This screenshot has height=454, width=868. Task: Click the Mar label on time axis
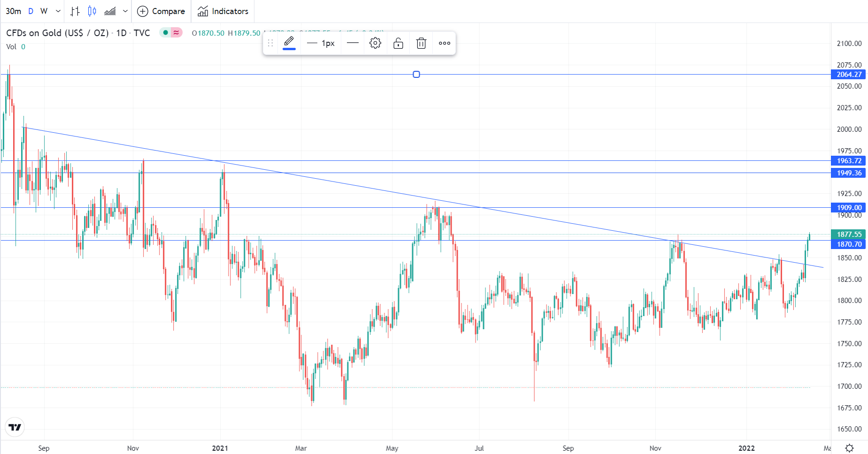(301, 448)
